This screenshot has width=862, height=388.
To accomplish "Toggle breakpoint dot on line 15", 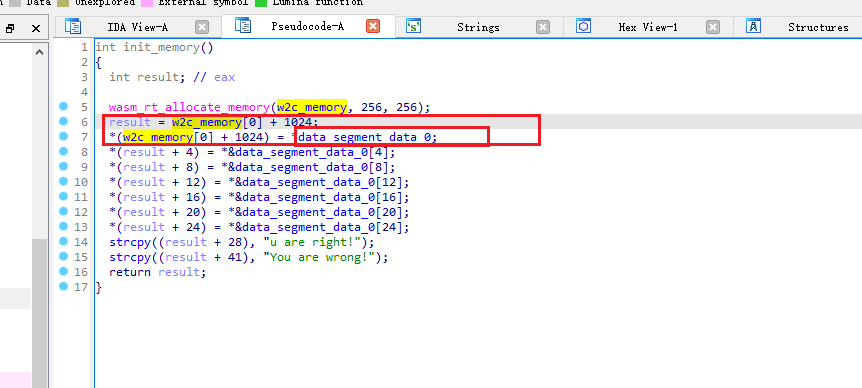I will (64, 256).
